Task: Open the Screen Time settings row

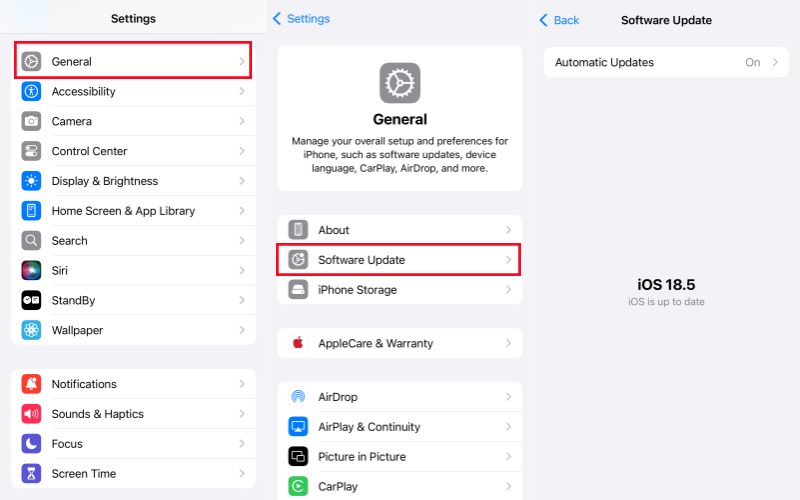Action: (133, 473)
